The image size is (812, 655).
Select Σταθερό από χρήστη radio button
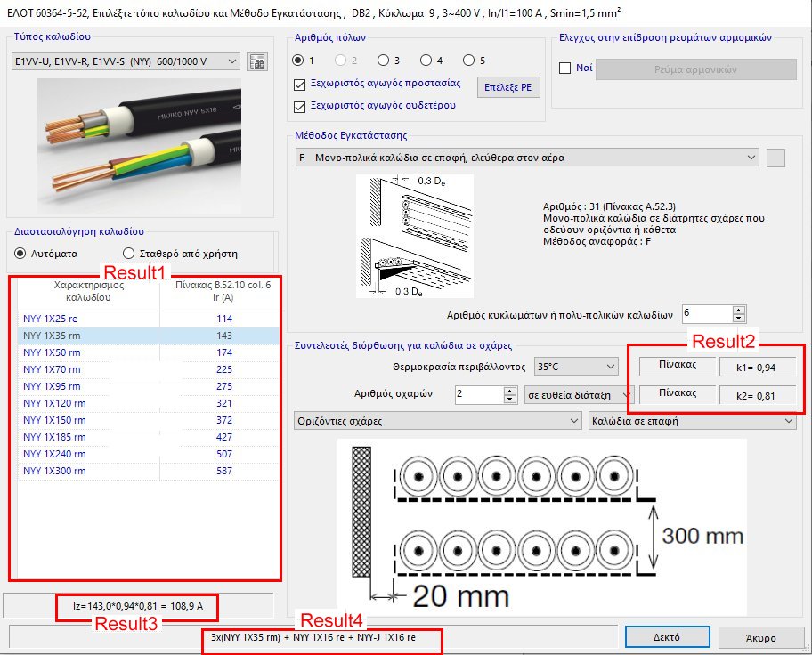click(x=128, y=254)
